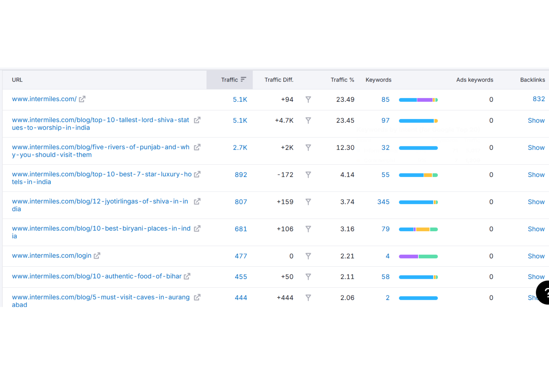This screenshot has height=392, width=549.
Task: Click the 444 traffic value
Action: pyautogui.click(x=241, y=298)
